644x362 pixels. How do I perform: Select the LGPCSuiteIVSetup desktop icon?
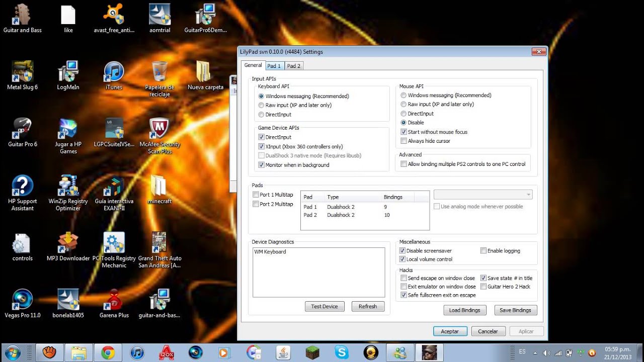[x=114, y=133]
